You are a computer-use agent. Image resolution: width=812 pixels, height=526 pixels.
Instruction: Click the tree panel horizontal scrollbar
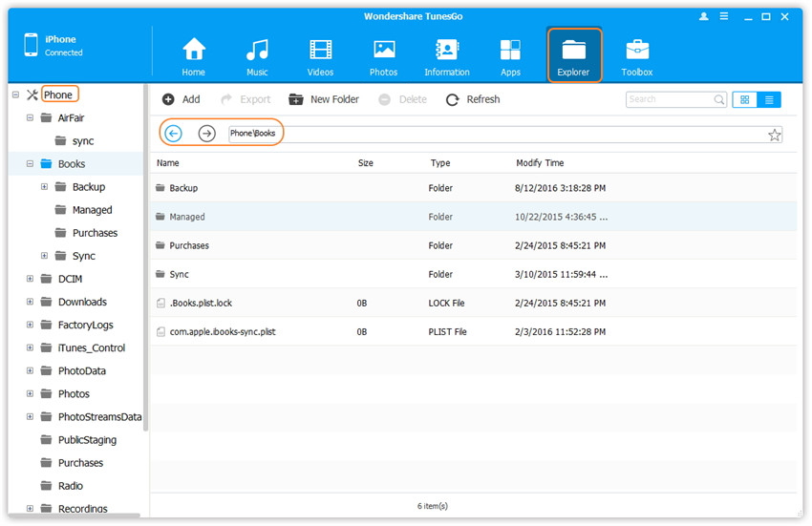pyautogui.click(x=75, y=515)
